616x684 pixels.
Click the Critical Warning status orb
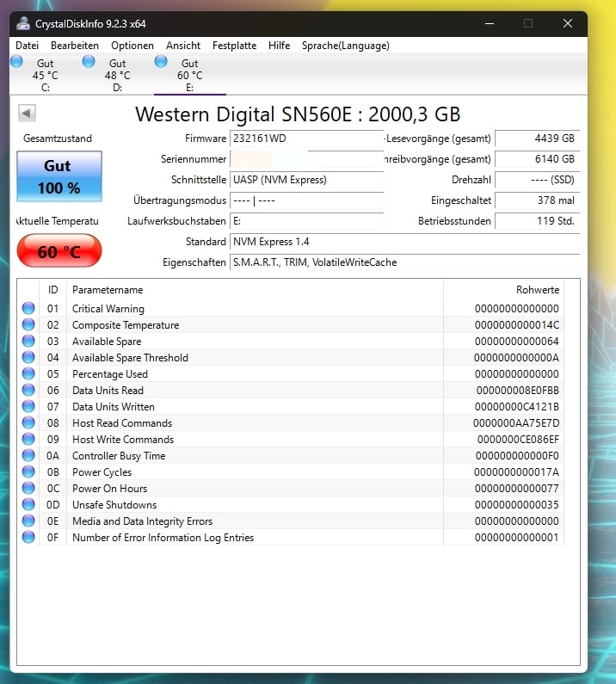click(x=28, y=309)
